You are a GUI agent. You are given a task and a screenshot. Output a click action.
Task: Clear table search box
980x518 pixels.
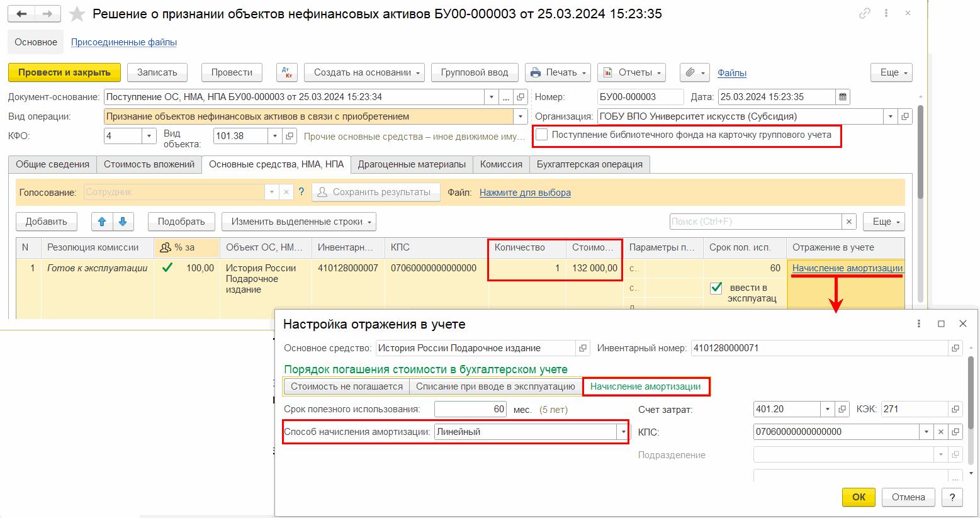(x=849, y=222)
